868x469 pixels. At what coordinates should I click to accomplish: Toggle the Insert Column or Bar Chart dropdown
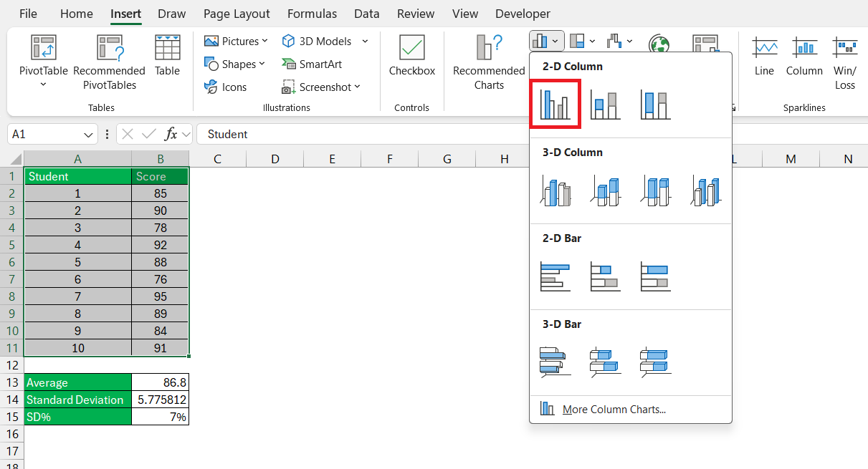pos(548,41)
